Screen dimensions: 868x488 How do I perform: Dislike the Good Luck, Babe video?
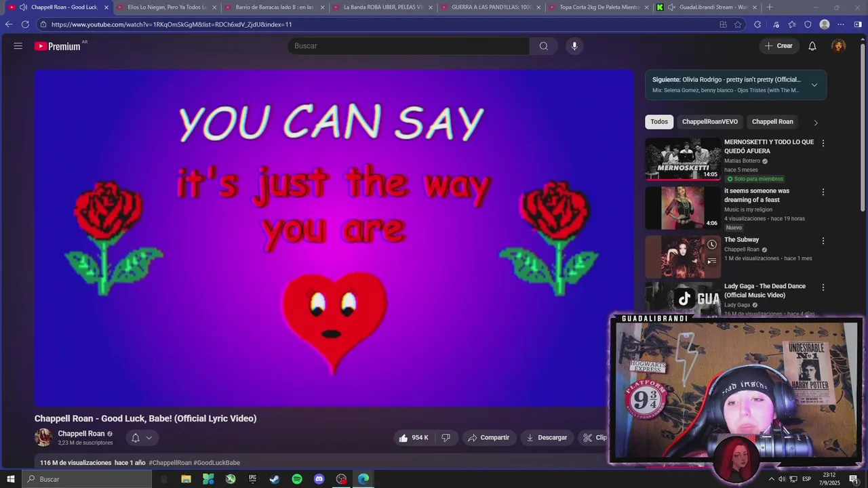pos(446,438)
